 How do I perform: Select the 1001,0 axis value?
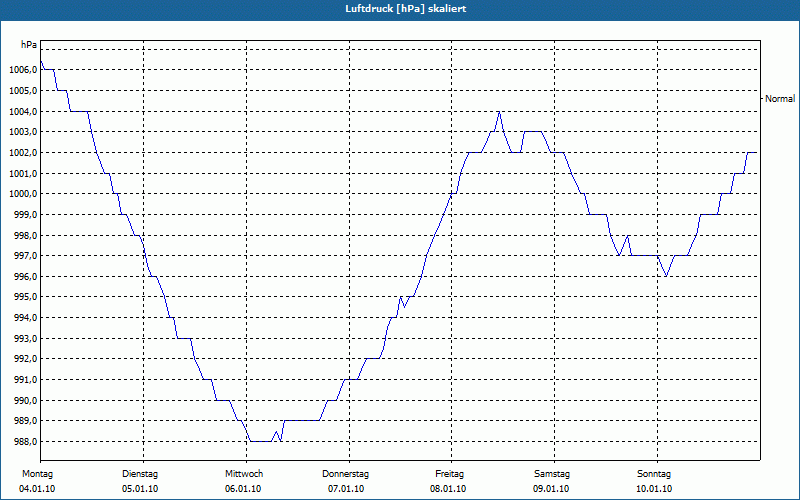pyautogui.click(x=23, y=173)
